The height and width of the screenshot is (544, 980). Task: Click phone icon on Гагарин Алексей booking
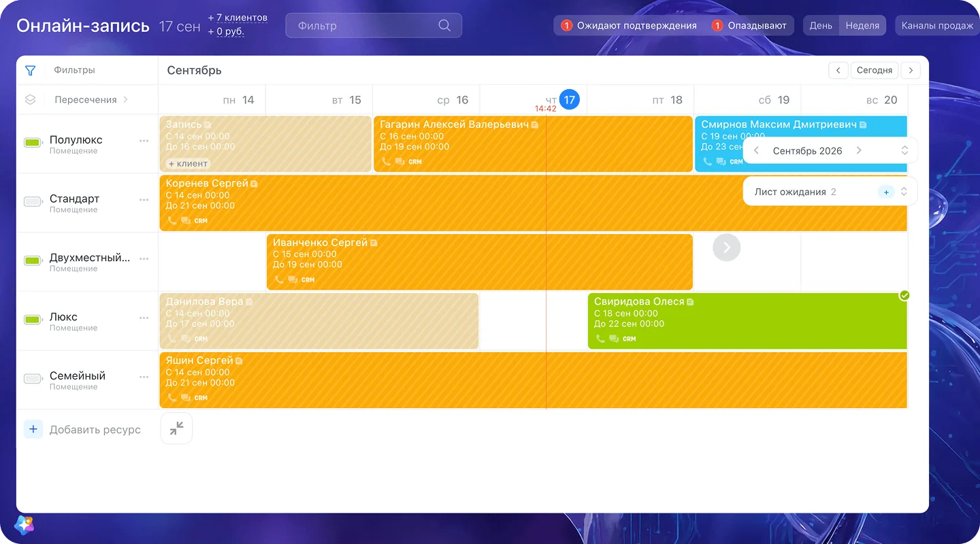coord(386,162)
